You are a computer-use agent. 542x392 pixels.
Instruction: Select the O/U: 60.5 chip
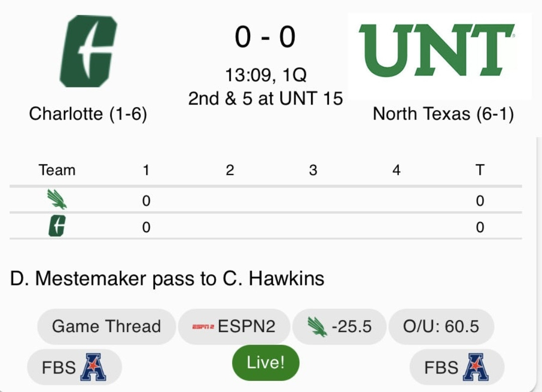pyautogui.click(x=441, y=327)
